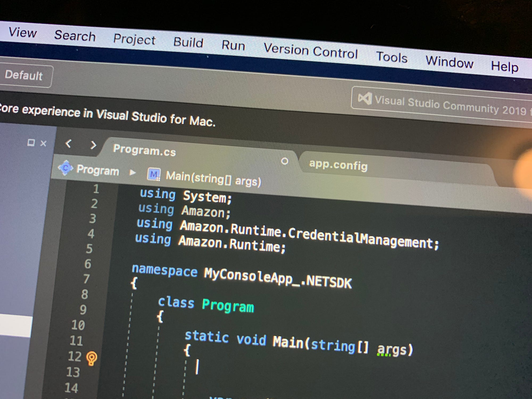Open the Search menu

(x=75, y=36)
